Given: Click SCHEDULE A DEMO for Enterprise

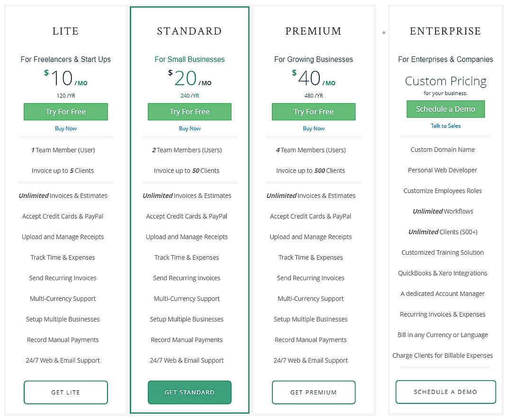Looking at the screenshot, I should pyautogui.click(x=445, y=392).
